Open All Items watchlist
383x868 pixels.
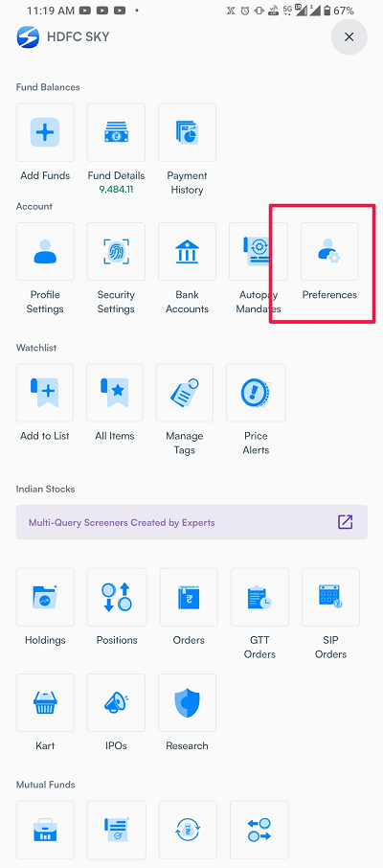point(115,393)
